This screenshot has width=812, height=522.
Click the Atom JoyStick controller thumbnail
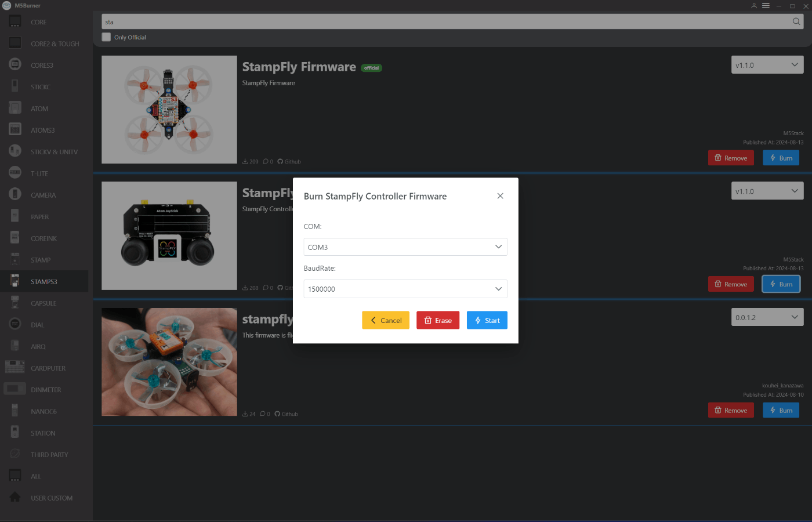[169, 235]
